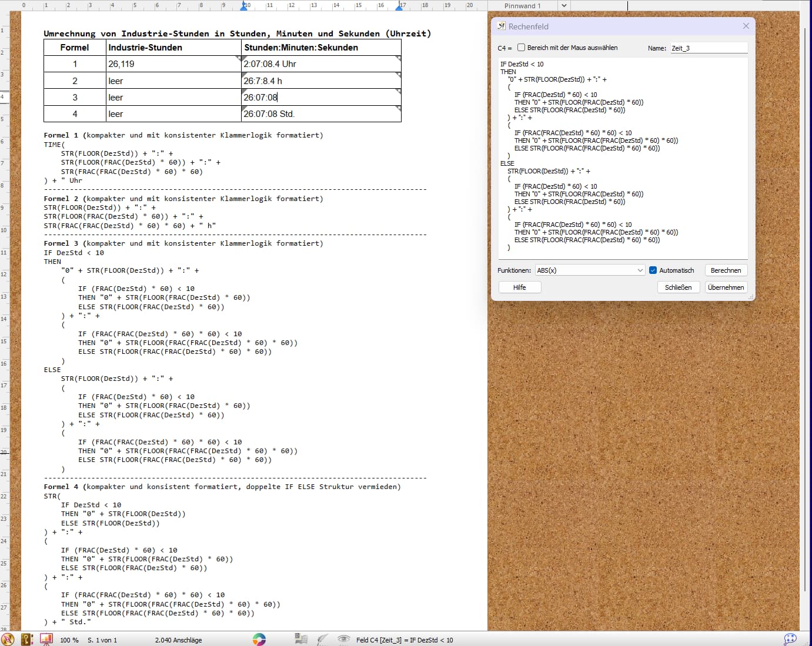The height and width of the screenshot is (646, 812).
Task: Click the Hilfe button in Rechenfeld dialog
Action: [519, 287]
